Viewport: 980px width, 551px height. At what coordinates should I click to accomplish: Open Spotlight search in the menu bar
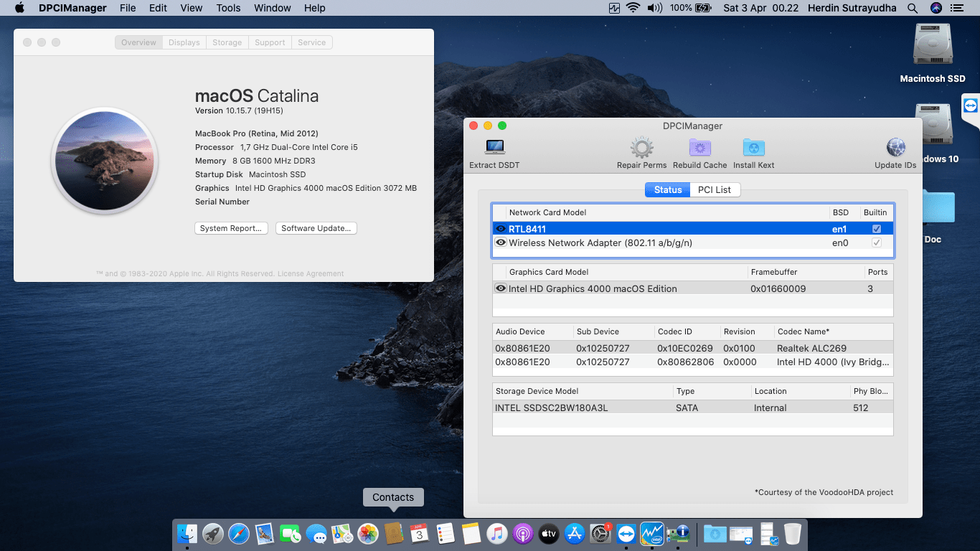click(x=913, y=8)
